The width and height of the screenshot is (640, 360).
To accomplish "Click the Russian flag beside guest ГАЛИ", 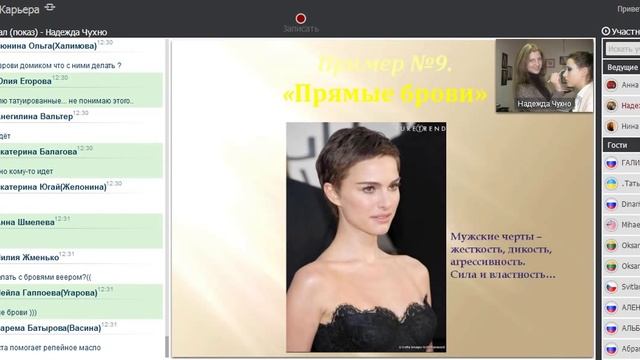I will coord(611,163).
